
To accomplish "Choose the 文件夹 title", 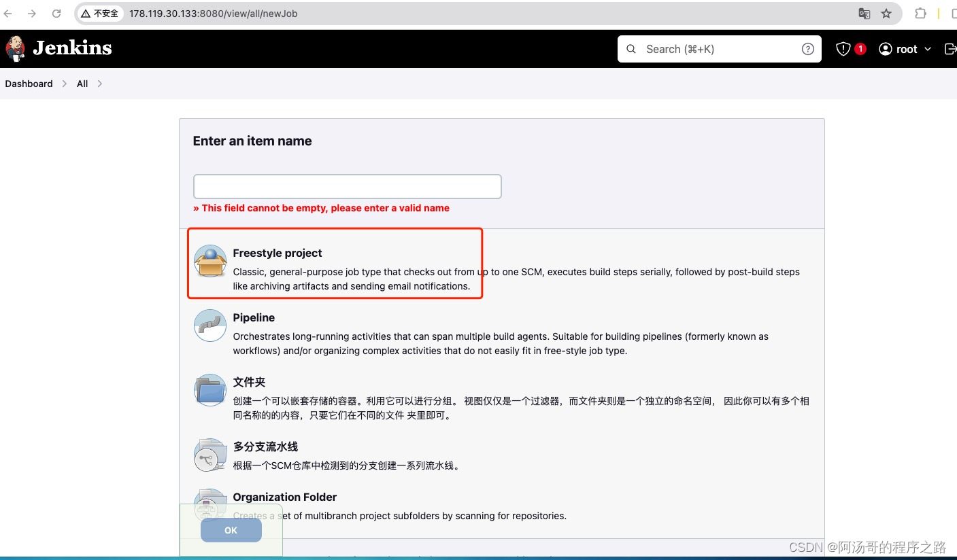I will pyautogui.click(x=249, y=382).
